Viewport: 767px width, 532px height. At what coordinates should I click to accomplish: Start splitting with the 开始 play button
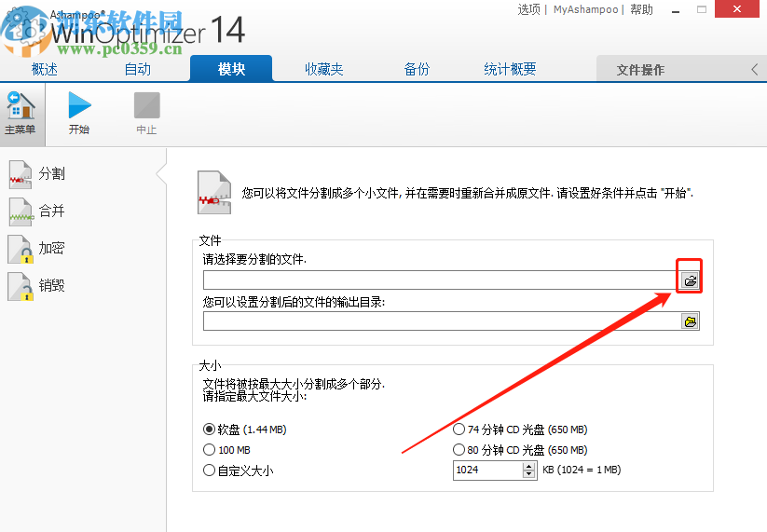79,114
